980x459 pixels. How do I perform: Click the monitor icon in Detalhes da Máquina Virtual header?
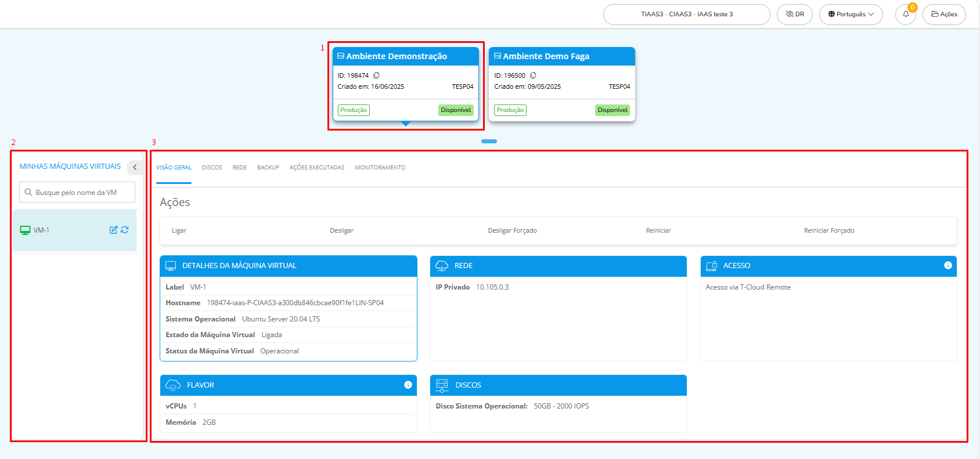(171, 266)
